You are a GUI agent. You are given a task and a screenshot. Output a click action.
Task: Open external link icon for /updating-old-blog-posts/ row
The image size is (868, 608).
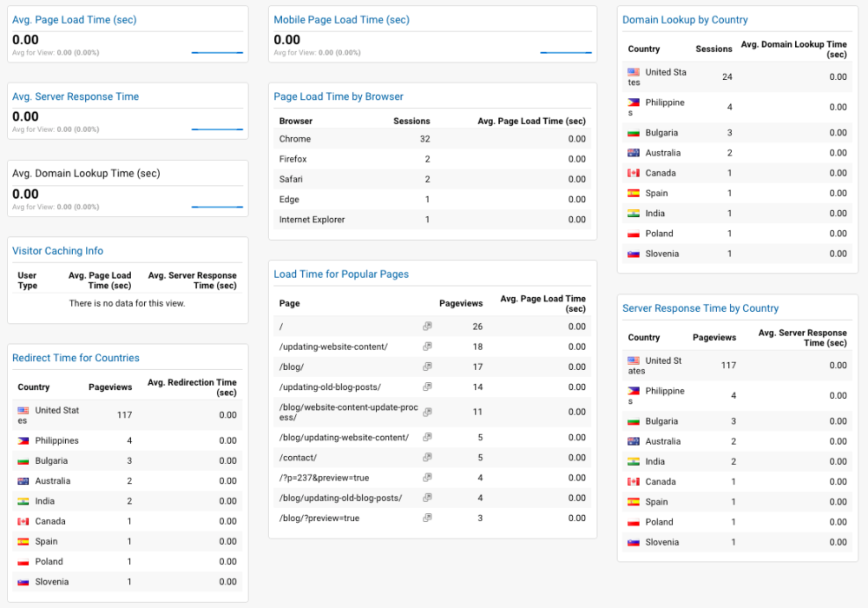click(x=427, y=387)
